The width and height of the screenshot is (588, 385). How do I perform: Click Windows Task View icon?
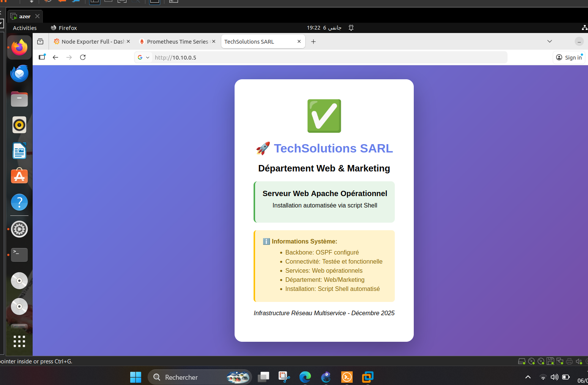[x=263, y=377]
